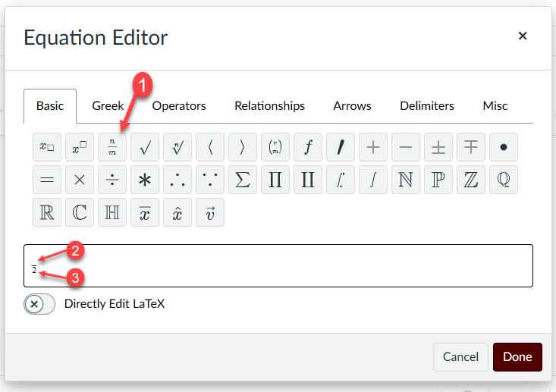Insert the function f symbol
The width and height of the screenshot is (556, 392).
point(308,147)
